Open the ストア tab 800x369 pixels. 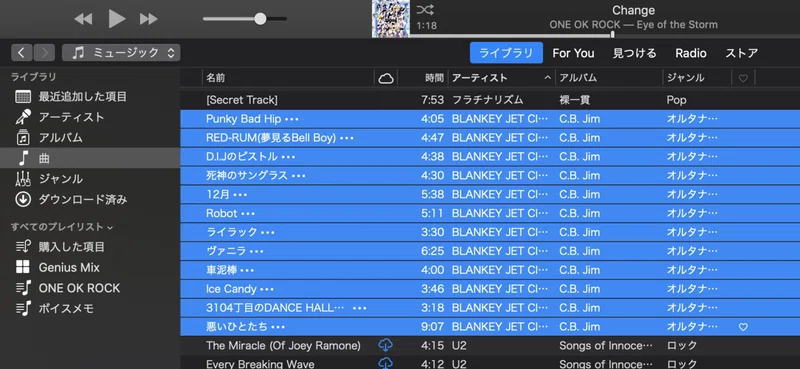[741, 53]
